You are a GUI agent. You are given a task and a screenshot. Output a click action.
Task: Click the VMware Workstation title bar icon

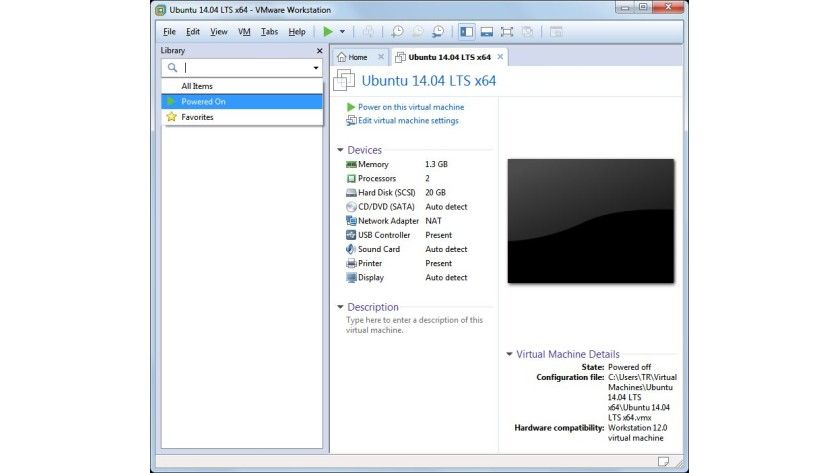(x=160, y=10)
